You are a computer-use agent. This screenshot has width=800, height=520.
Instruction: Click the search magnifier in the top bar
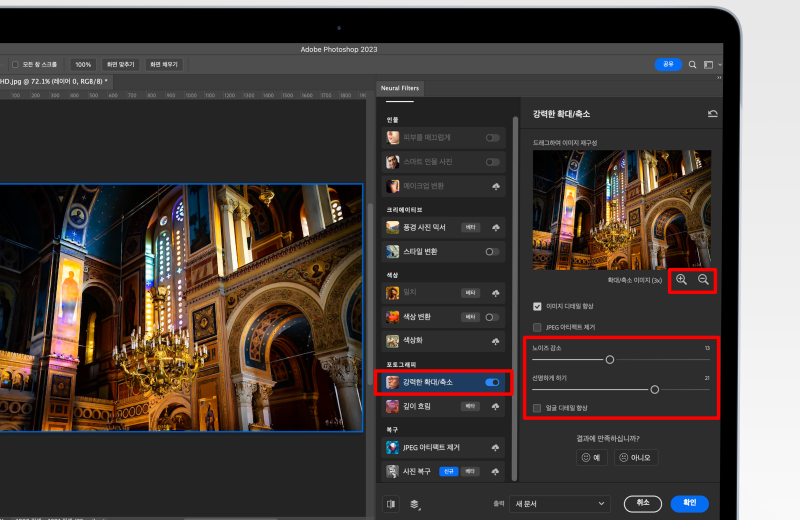(692, 65)
